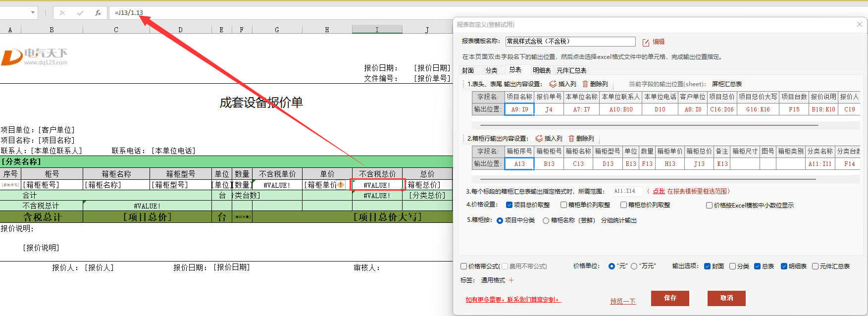868x316 pixels.
Task: Toggle 元件汇总表 output option checkbox
Action: [815, 266]
